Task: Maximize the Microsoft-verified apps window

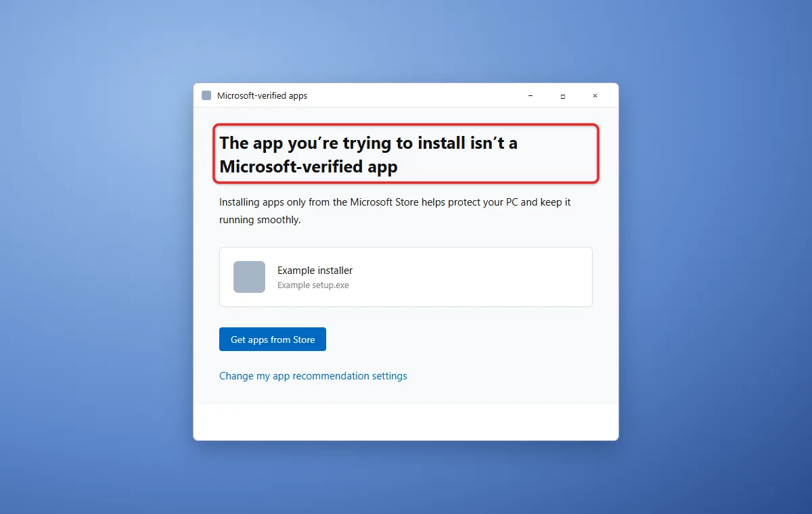Action: click(563, 96)
